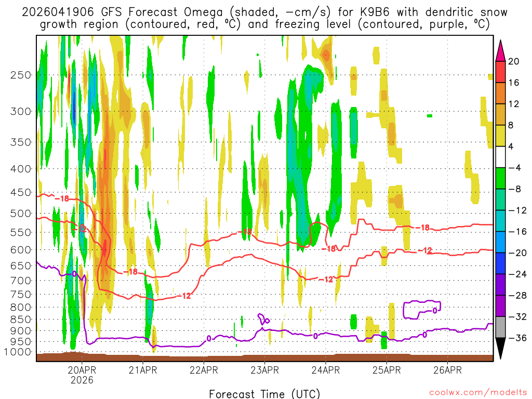The width and height of the screenshot is (532, 399).
Task: Click the 750 pressure level label
Action: click(21, 295)
